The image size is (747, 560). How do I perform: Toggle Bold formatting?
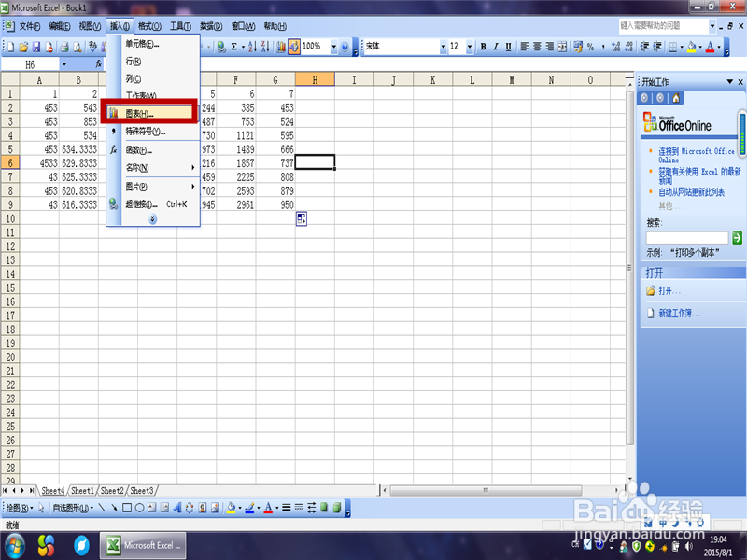tap(483, 47)
